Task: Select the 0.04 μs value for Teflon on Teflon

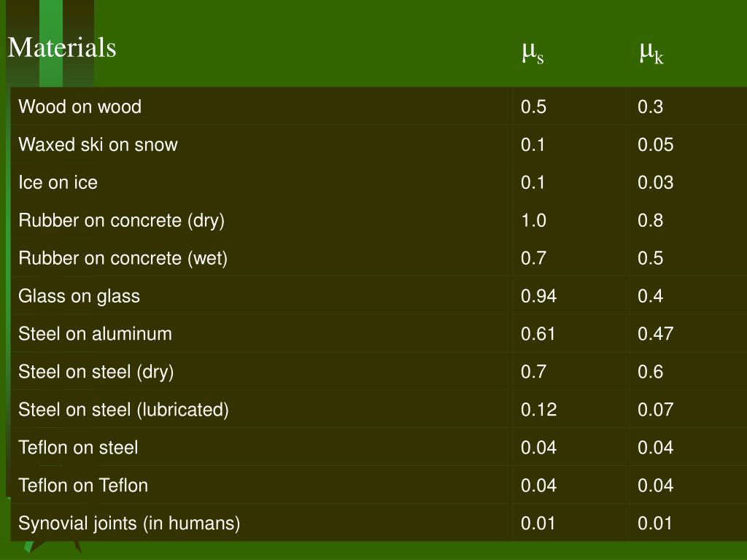Action: click(539, 485)
